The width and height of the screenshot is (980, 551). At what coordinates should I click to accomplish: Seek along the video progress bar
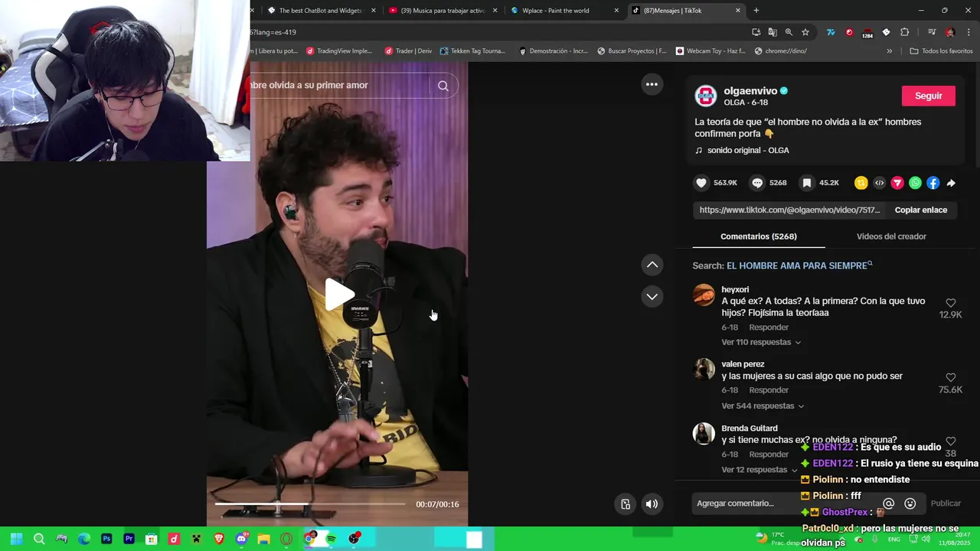(x=309, y=504)
